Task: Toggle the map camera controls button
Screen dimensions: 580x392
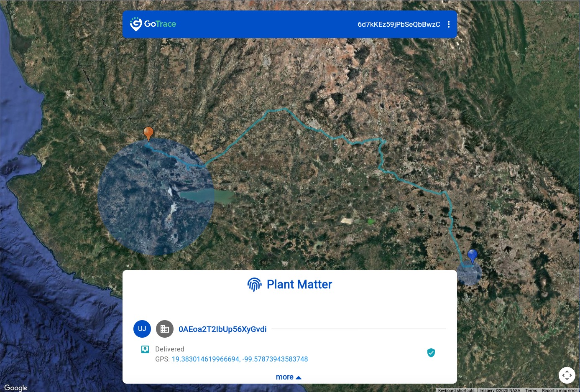Action: (x=567, y=375)
